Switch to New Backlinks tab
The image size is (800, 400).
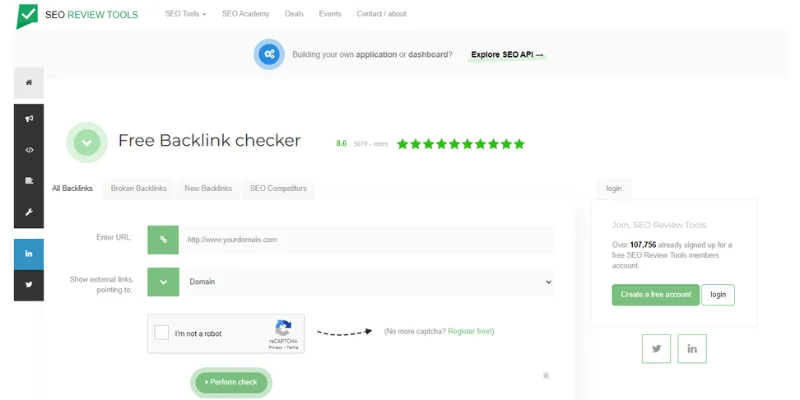[x=208, y=188]
